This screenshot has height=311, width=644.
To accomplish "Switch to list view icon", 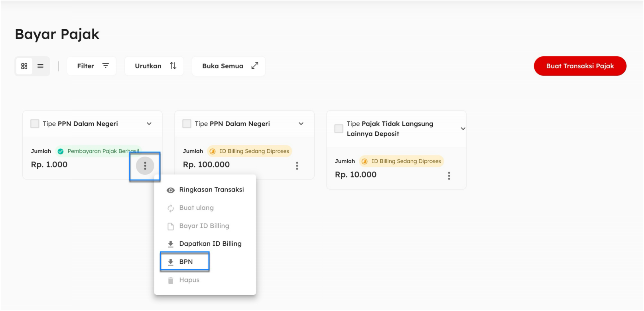I will tap(40, 66).
